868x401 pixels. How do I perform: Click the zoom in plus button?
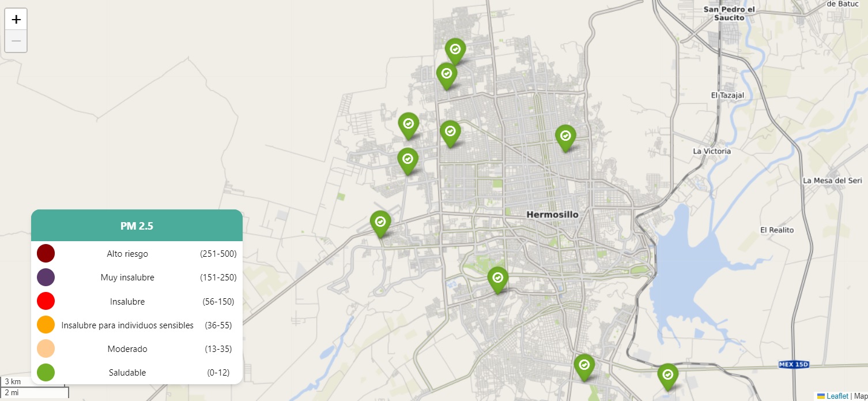coord(16,19)
